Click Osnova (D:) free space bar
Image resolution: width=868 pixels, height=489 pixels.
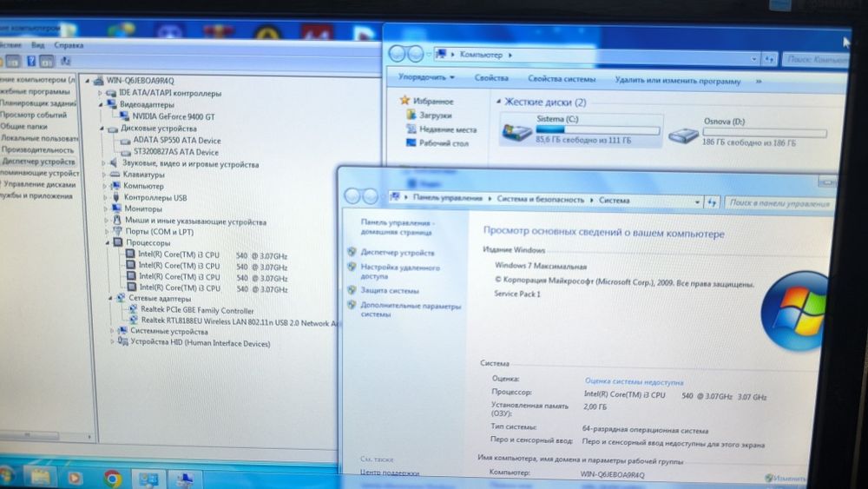(x=765, y=132)
